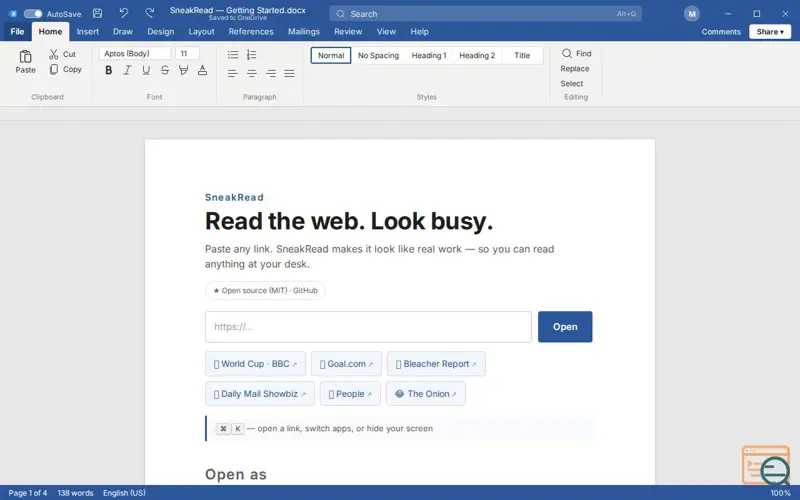
Task: Open the user account avatar M
Action: point(692,14)
